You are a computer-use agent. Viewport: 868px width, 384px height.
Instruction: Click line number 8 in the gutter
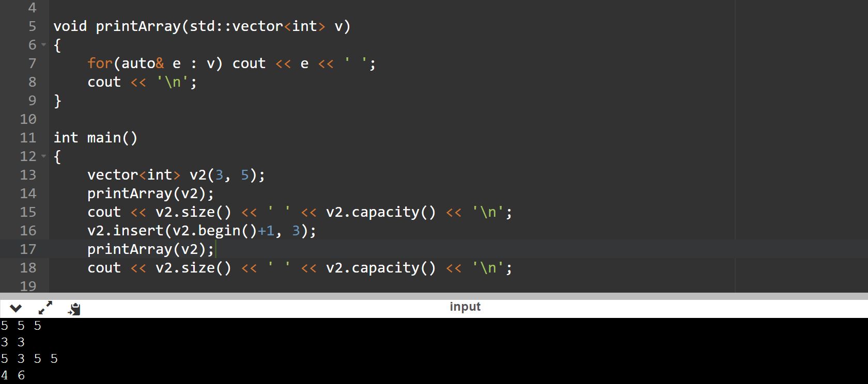[32, 82]
